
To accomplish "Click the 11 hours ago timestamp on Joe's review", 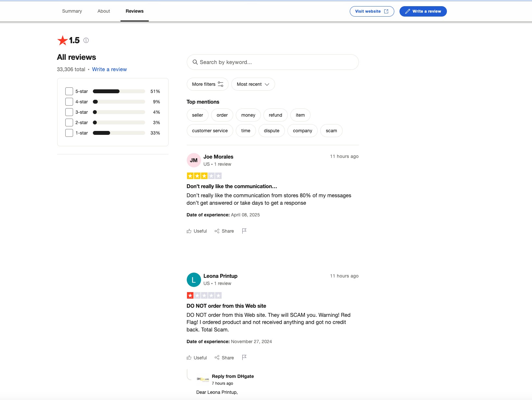I will (x=344, y=156).
